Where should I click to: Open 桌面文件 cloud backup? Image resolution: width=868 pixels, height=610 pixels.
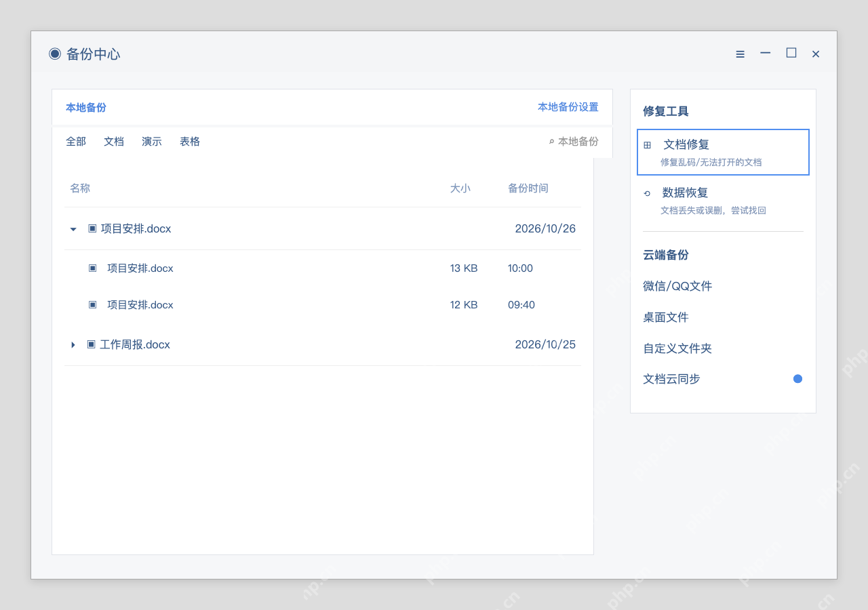pos(666,317)
